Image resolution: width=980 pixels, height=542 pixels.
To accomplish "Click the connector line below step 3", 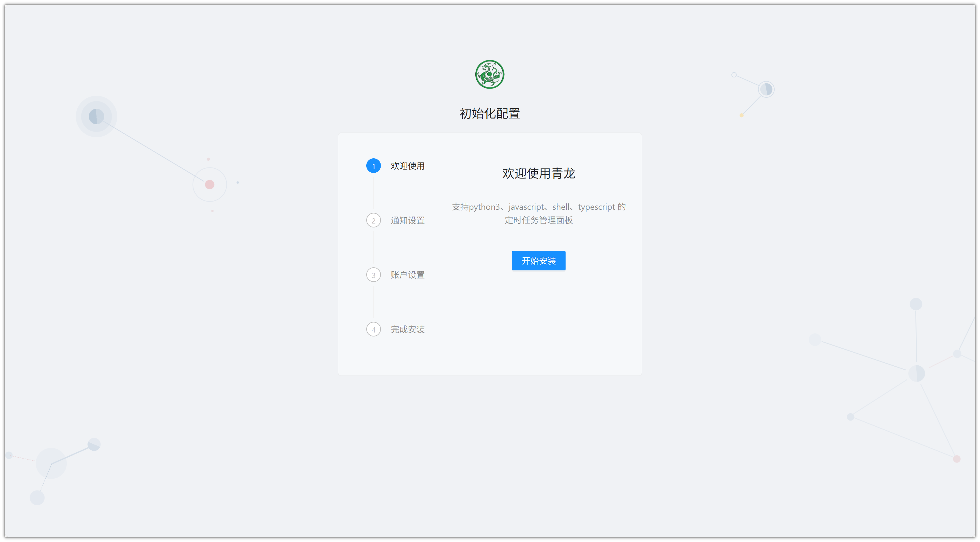I will (373, 302).
